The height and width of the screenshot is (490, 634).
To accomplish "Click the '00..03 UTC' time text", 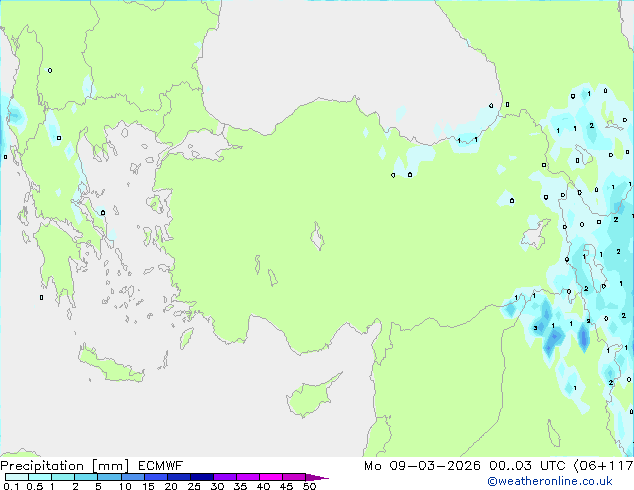I will pyautogui.click(x=527, y=466).
